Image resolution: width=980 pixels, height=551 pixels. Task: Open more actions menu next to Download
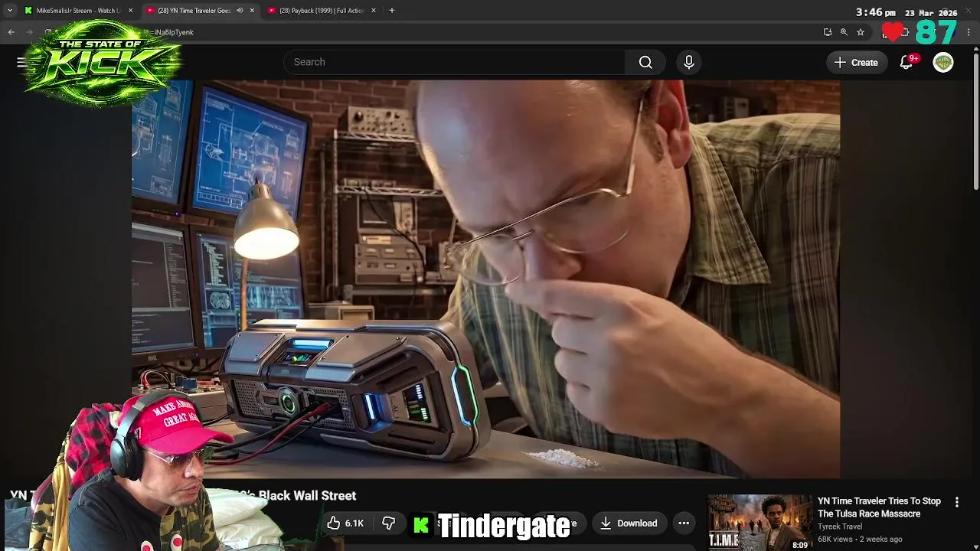[x=684, y=523]
